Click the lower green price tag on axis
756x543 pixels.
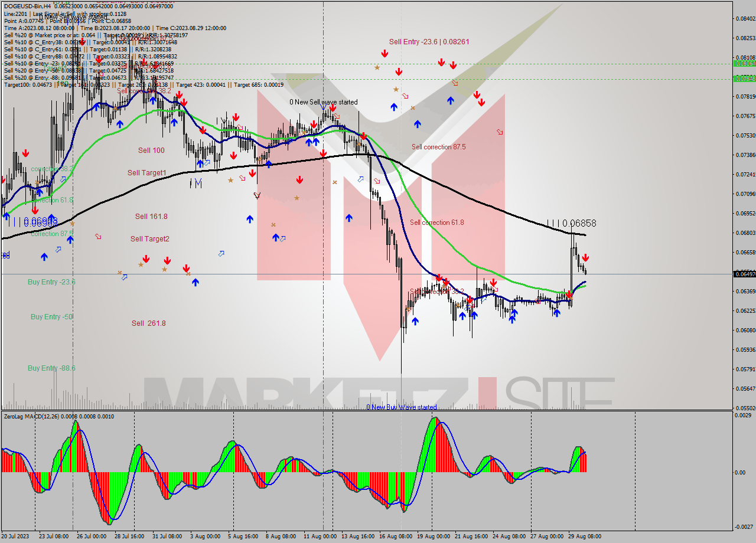pos(744,78)
